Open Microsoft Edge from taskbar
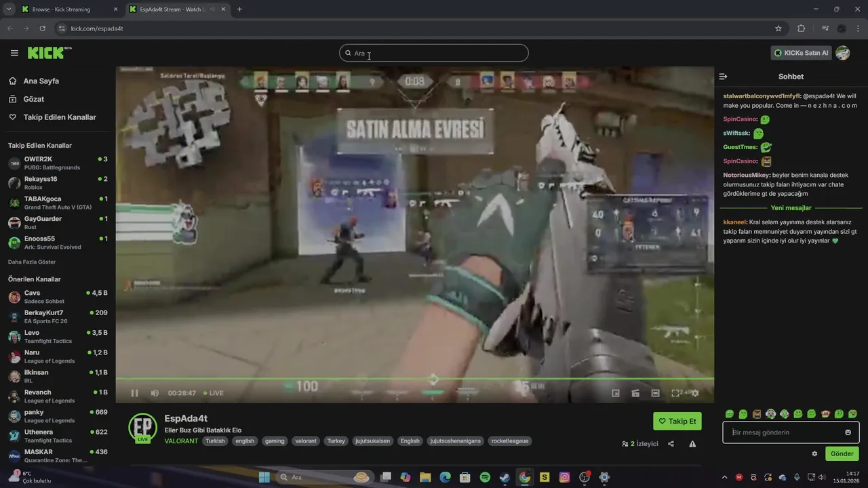The height and width of the screenshot is (488, 868). click(x=445, y=477)
